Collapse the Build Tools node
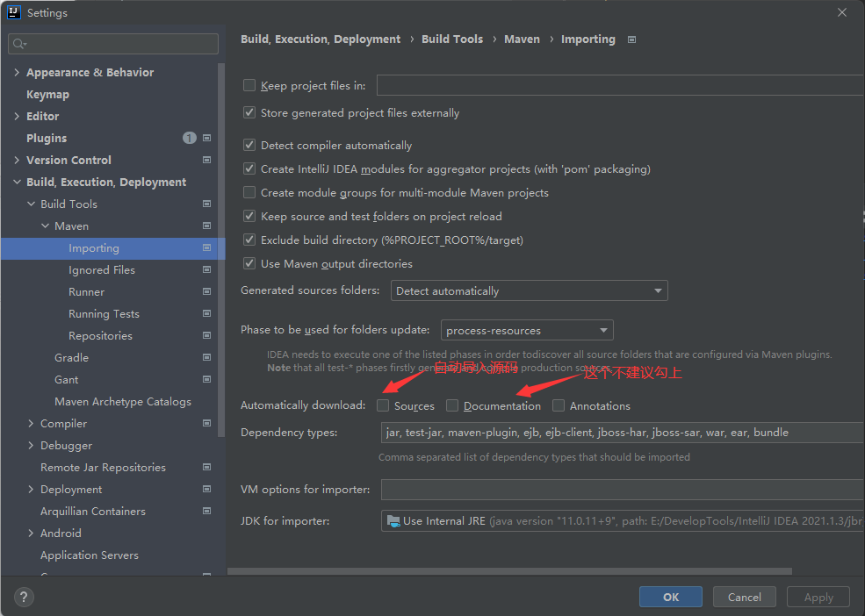This screenshot has width=865, height=616. [31, 204]
